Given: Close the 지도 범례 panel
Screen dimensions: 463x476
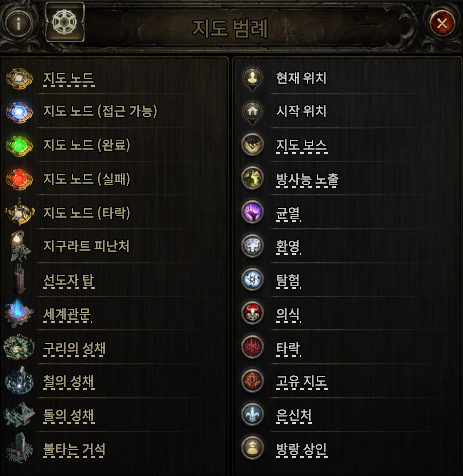Looking at the screenshot, I should click(x=442, y=23).
